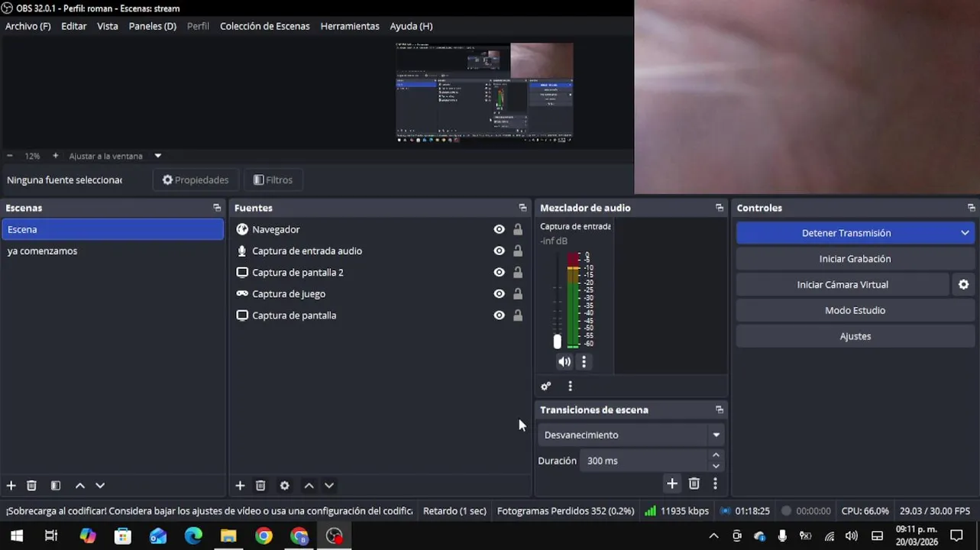
Task: Toggle the lock on Captura de pantalla 2
Action: click(518, 272)
